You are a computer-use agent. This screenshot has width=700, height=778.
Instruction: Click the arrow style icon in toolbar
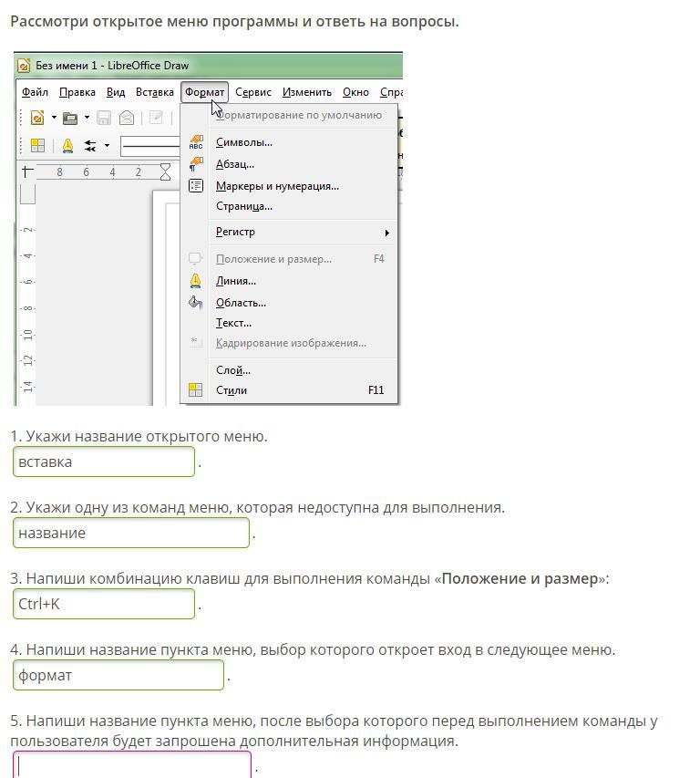pyautogui.click(x=89, y=145)
